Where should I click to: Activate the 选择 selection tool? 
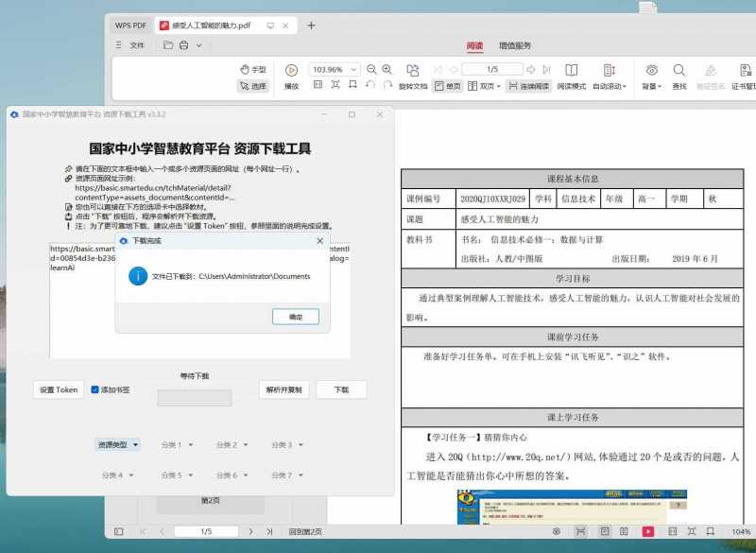pyautogui.click(x=250, y=86)
